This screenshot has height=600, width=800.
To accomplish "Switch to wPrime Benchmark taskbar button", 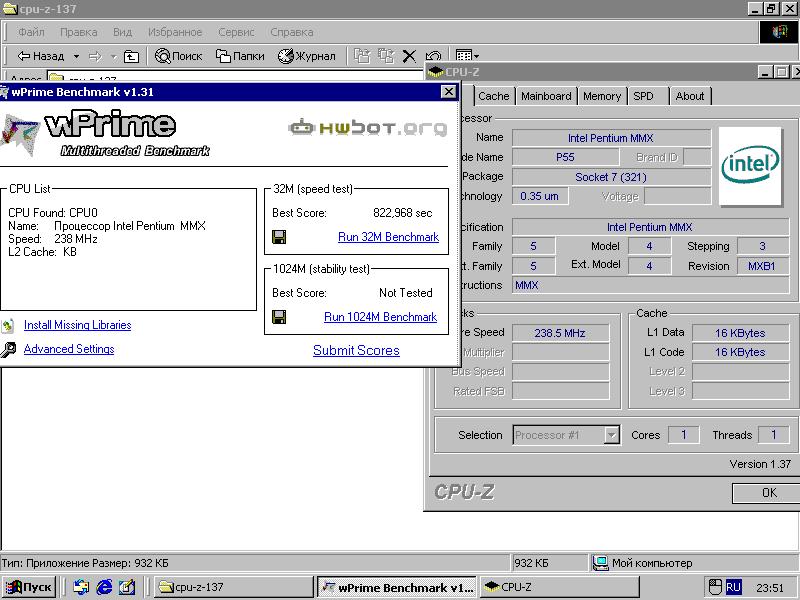I will 396,587.
